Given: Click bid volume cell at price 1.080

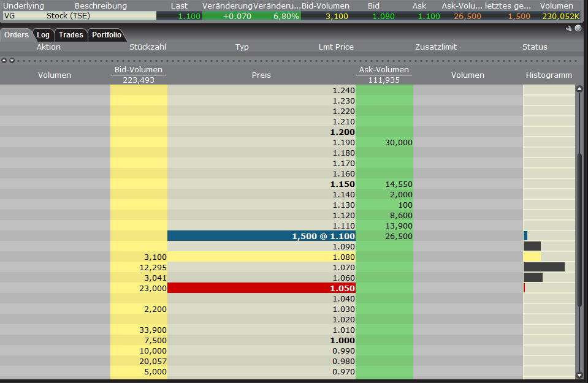Looking at the screenshot, I should pos(139,257).
